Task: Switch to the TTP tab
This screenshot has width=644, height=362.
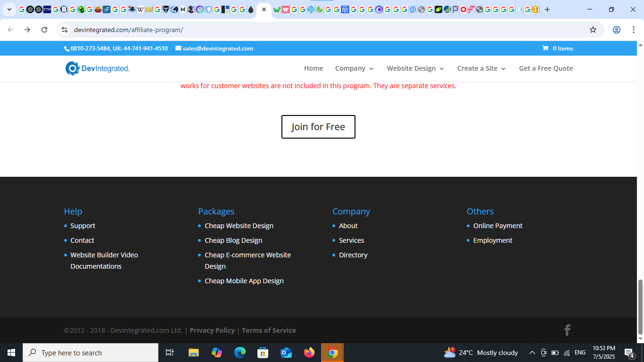Action: coord(47,9)
